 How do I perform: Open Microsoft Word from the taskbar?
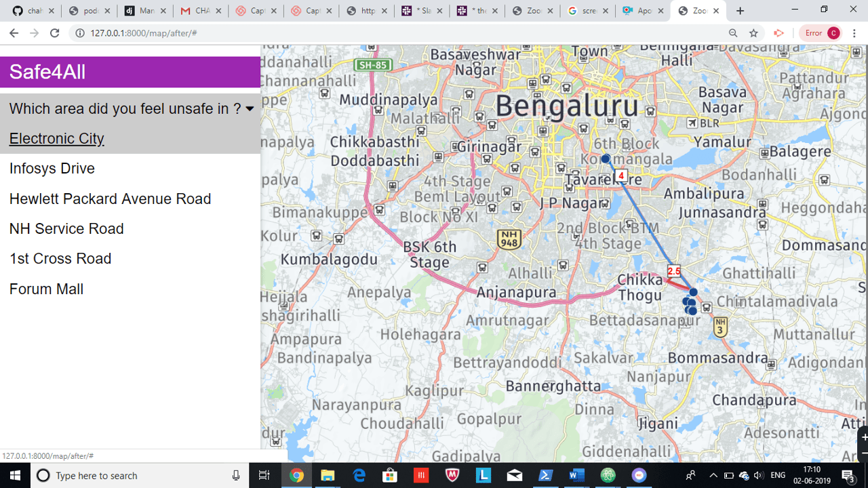tap(577, 475)
